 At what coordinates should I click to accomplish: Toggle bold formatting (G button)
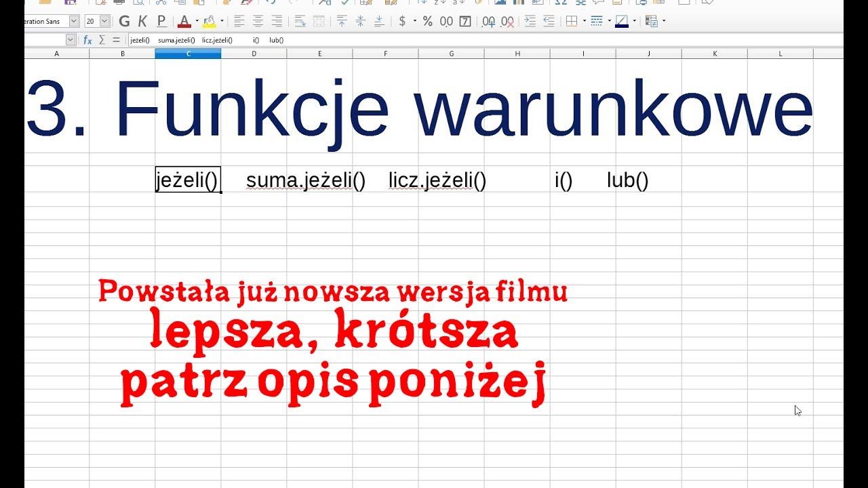click(124, 21)
